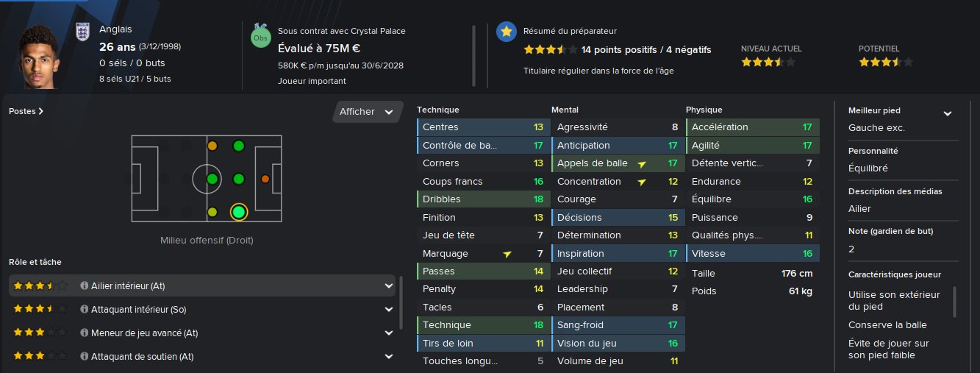Expand the Ailier intérieur (At) role chevron

[388, 285]
